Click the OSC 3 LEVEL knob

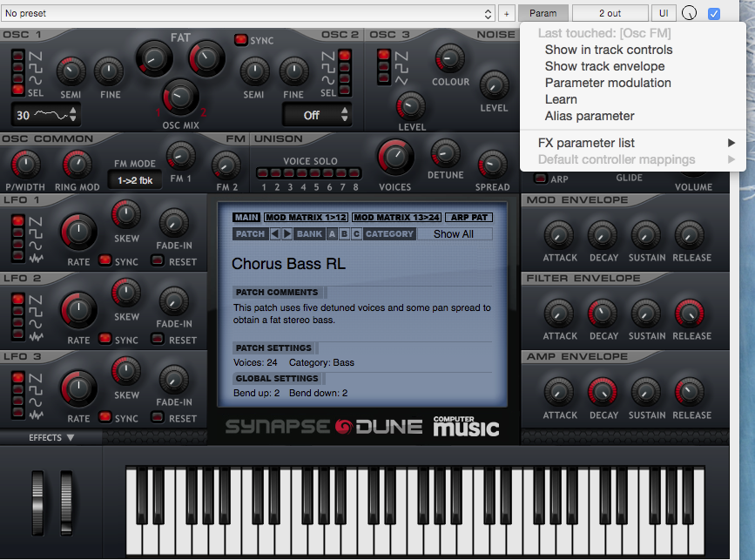pos(411,107)
